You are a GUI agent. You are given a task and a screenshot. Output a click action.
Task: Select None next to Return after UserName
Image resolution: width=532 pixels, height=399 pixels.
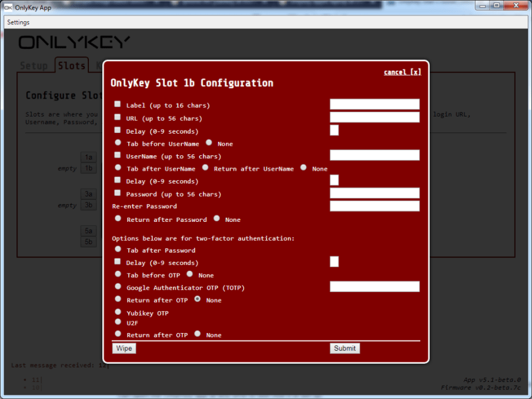coord(303,167)
